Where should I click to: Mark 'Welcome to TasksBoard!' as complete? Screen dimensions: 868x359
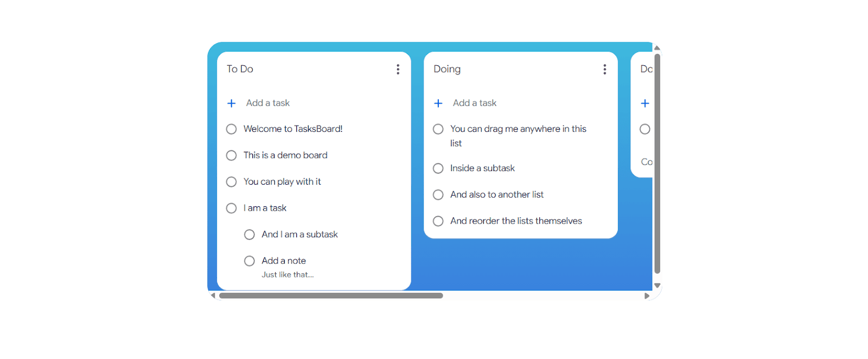click(231, 129)
